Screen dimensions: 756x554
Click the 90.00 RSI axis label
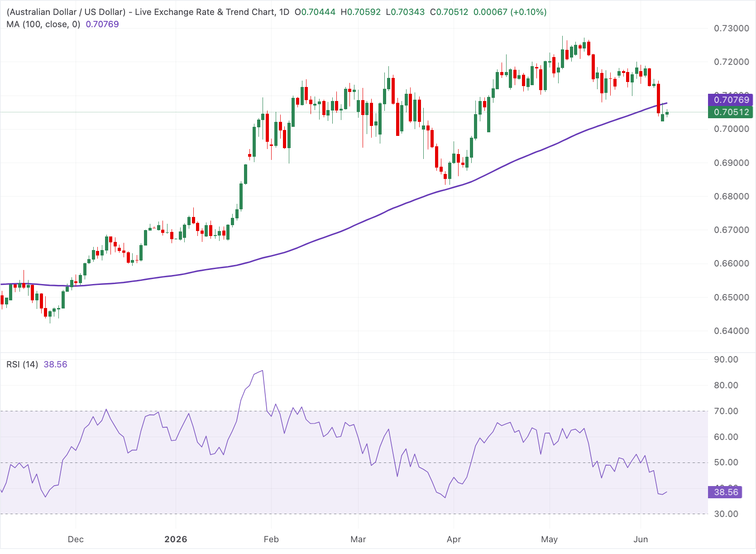click(x=726, y=360)
